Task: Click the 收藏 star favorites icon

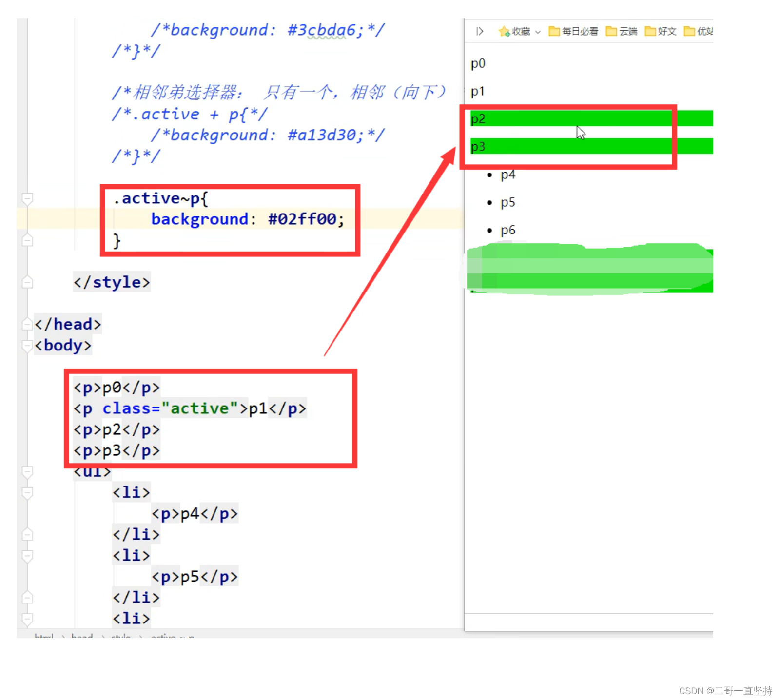Action: coord(504,31)
